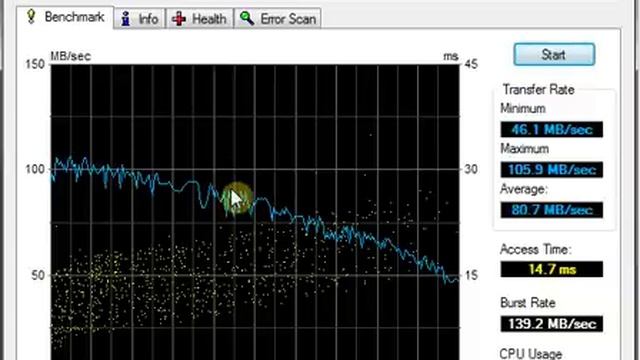Select the burst rate 139.2 MB/sec
The image size is (640, 360).
(x=551, y=324)
